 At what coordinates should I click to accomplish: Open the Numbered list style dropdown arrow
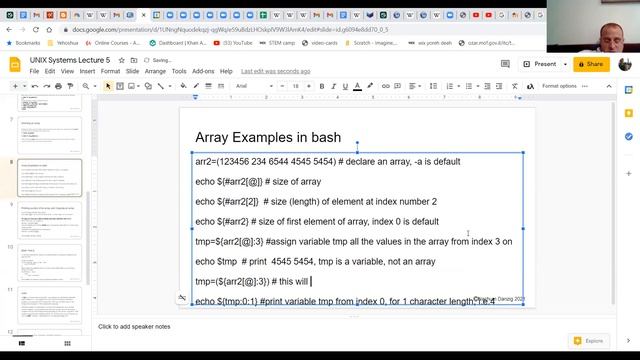[x=458, y=86]
